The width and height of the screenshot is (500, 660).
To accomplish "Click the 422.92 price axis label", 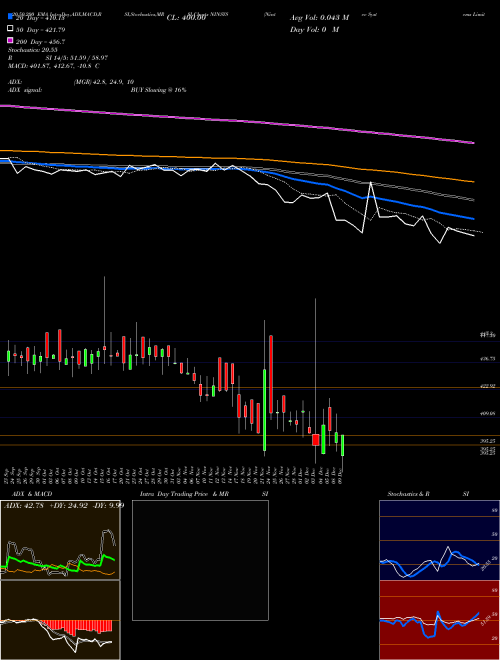I will pyautogui.click(x=488, y=386).
